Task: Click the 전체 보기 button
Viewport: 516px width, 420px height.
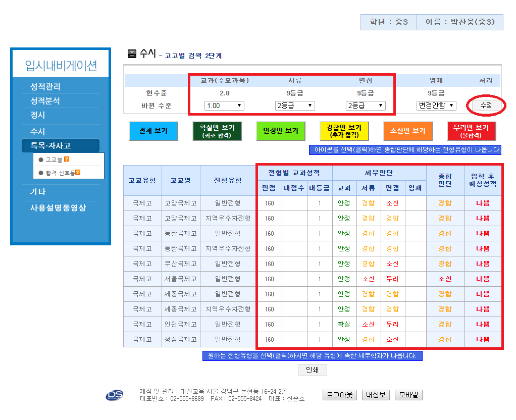Action: (153, 131)
